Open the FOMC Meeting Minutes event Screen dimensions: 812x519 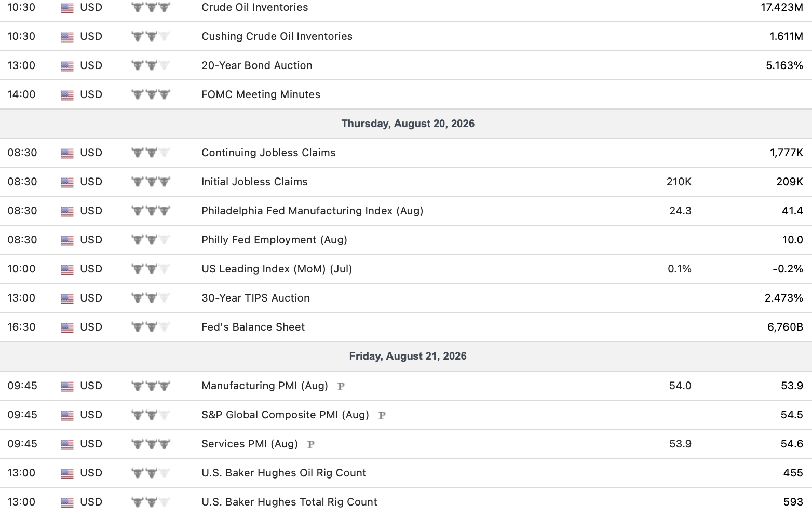point(261,94)
